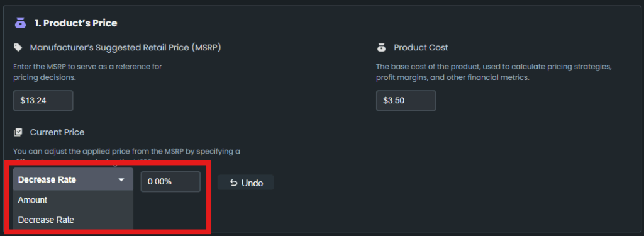Click the Undo button

246,183
